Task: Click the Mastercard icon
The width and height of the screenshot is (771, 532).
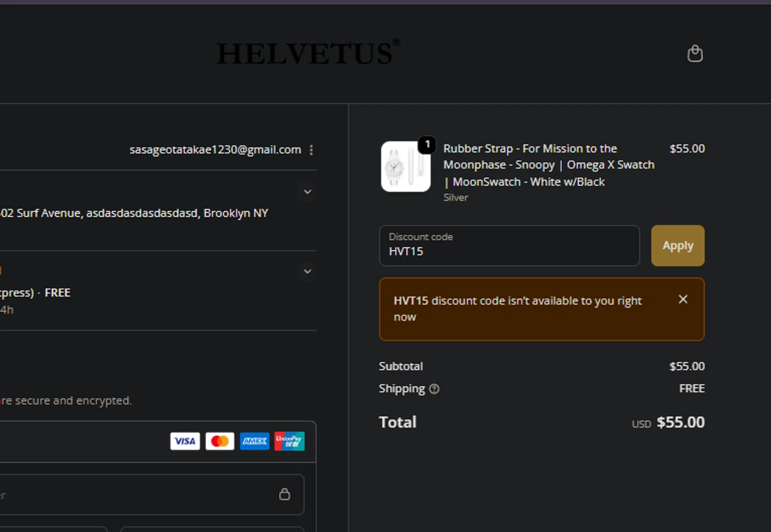Action: tap(220, 441)
